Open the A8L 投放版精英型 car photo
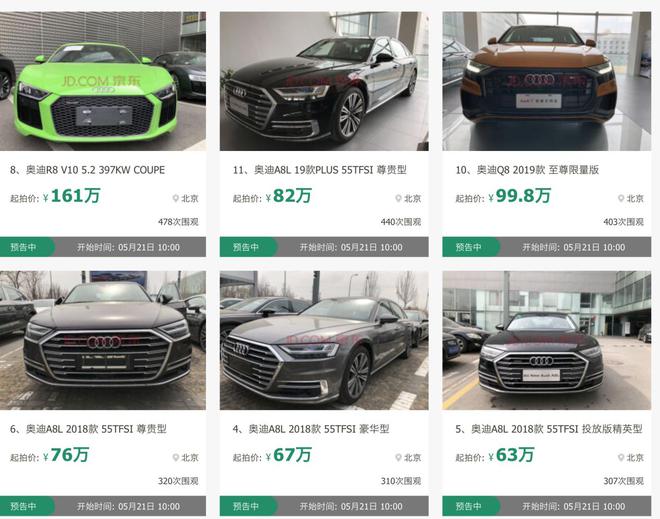Screen dimensions: 660x519 pyautogui.click(x=546, y=340)
